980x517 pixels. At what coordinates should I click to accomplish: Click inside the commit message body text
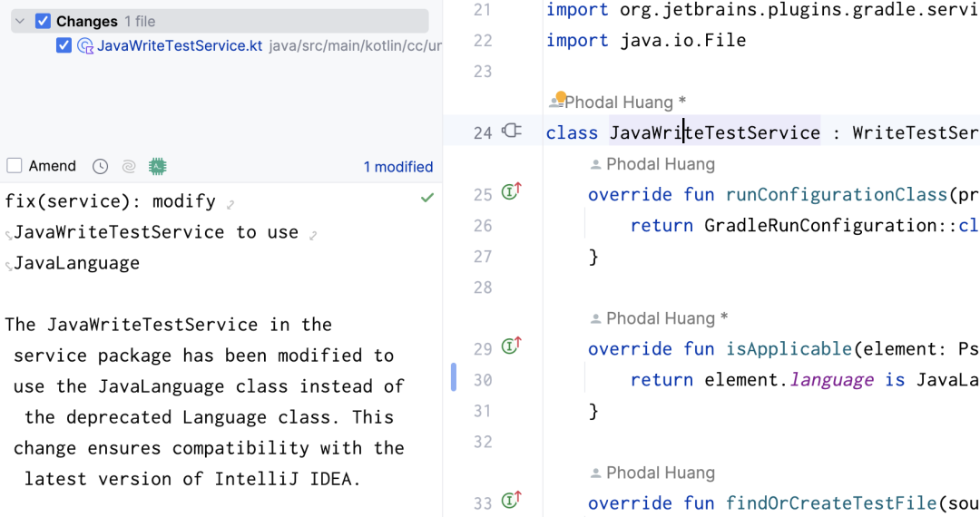tap(206, 402)
